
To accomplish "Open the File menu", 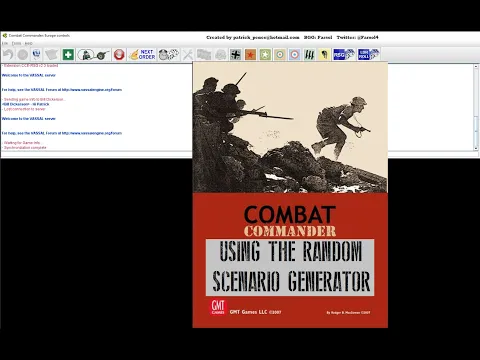I will (5, 43).
